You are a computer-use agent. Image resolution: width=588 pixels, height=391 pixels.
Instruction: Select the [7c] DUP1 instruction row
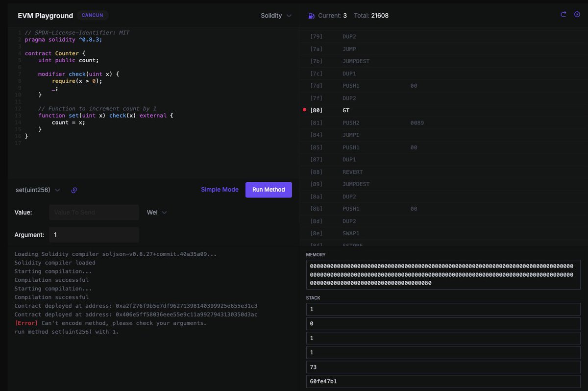[x=443, y=73]
